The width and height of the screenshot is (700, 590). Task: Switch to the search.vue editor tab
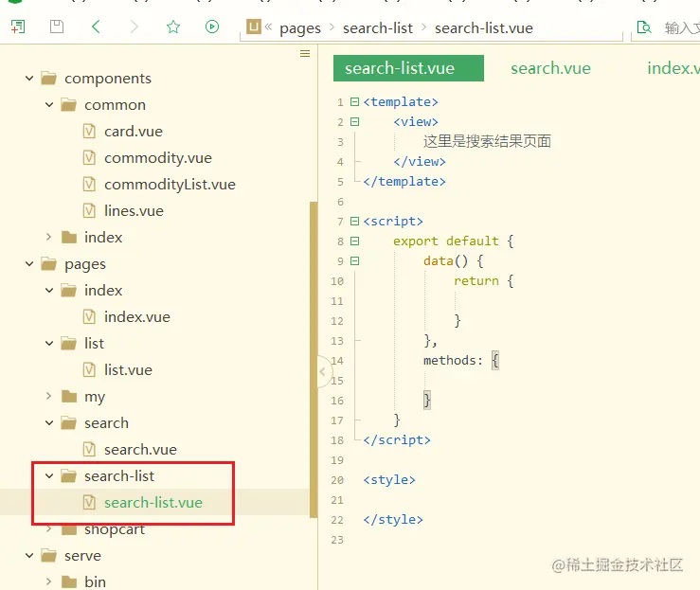(x=550, y=68)
